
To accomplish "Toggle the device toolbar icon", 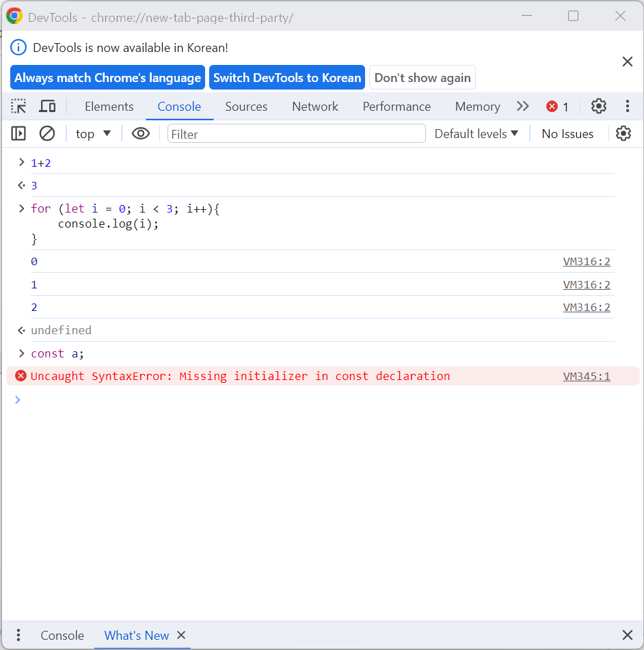I will 47,106.
